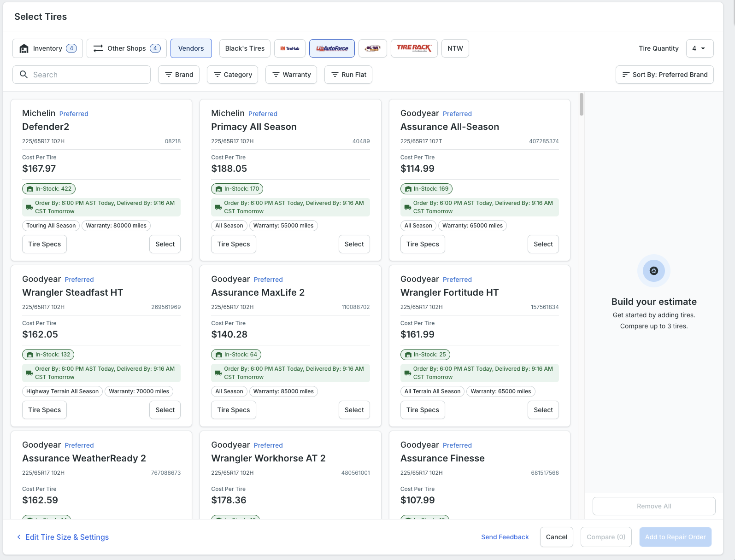Select the TireHub vendor logo
735x560 pixels.
click(x=290, y=48)
